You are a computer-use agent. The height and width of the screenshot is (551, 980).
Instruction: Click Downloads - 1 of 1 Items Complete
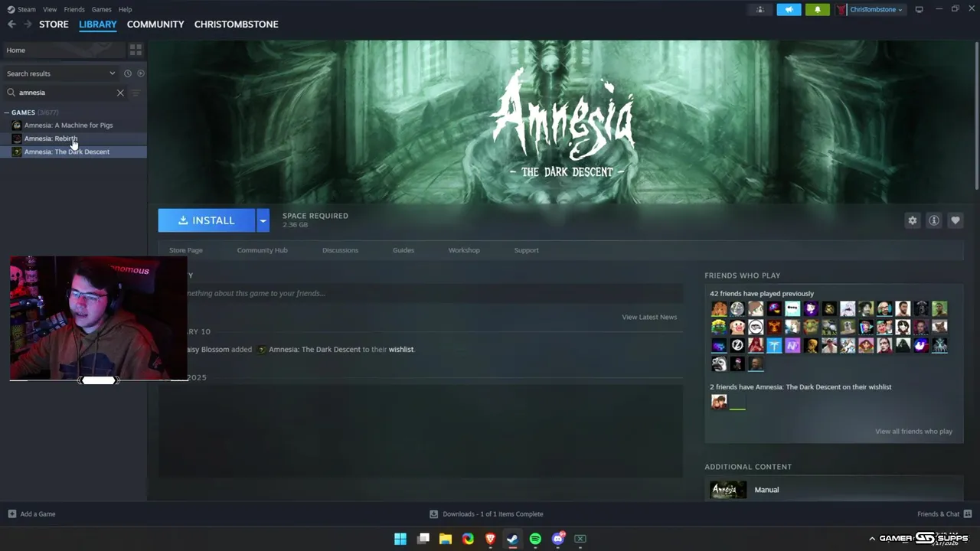tap(493, 514)
